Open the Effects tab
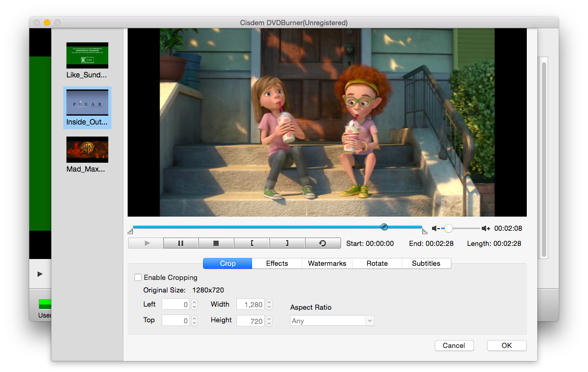The height and width of the screenshot is (372, 588). point(277,264)
